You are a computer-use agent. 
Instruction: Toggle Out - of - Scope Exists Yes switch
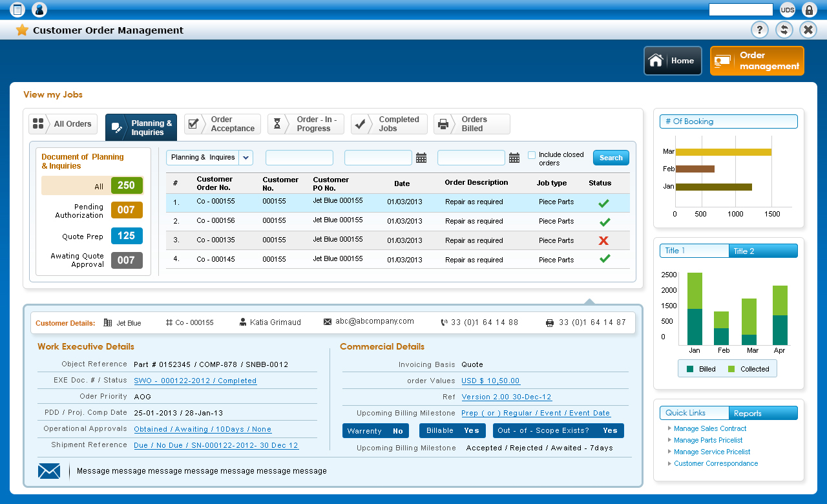(559, 431)
